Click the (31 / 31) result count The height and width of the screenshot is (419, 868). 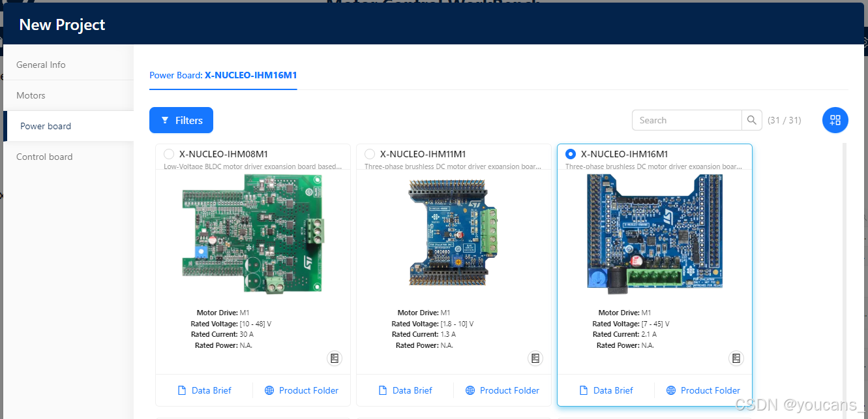[785, 120]
